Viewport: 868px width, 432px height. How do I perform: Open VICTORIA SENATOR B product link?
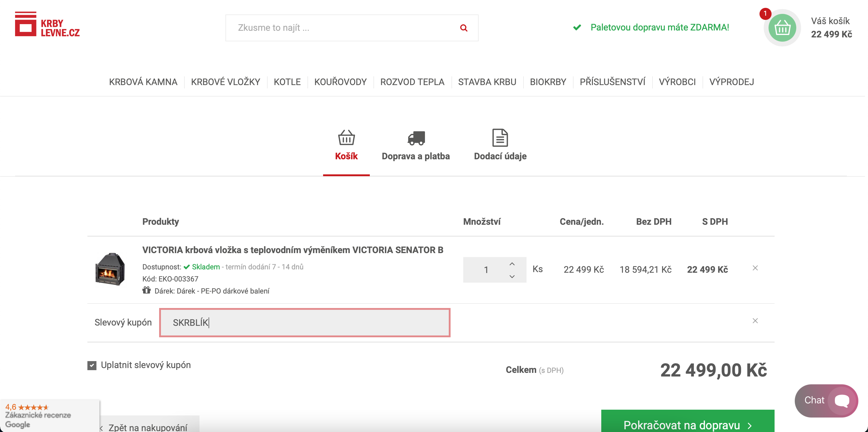point(292,250)
